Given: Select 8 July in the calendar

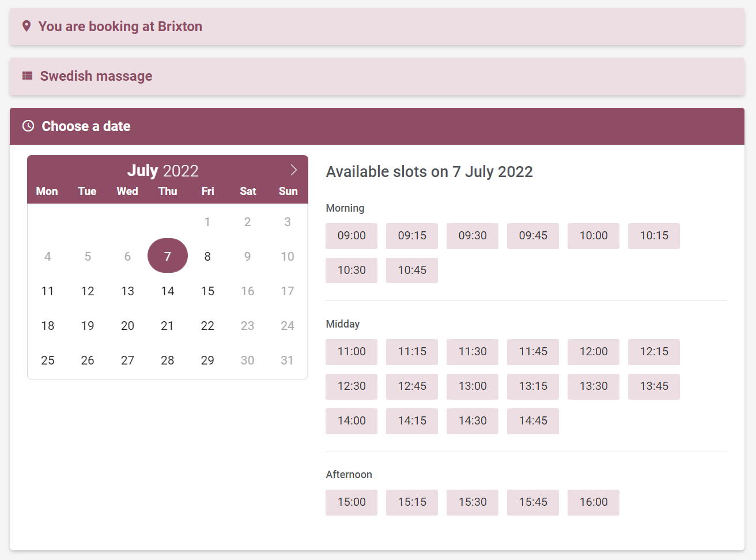Looking at the screenshot, I should 207,256.
